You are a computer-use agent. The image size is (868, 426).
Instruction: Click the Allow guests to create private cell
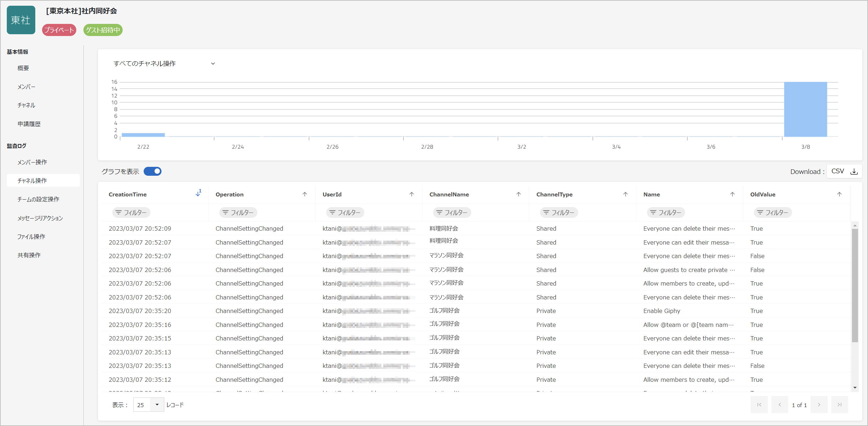(689, 270)
